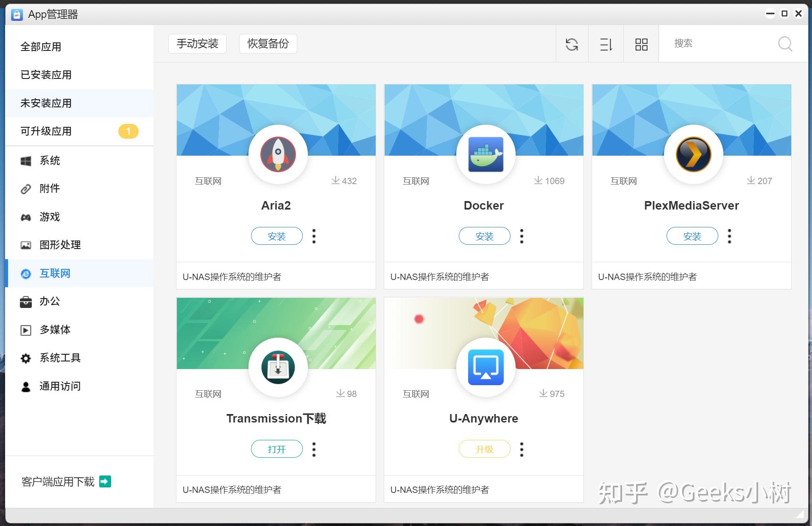The height and width of the screenshot is (526, 812).
Task: Click the 恢复备份 button
Action: coord(268,44)
